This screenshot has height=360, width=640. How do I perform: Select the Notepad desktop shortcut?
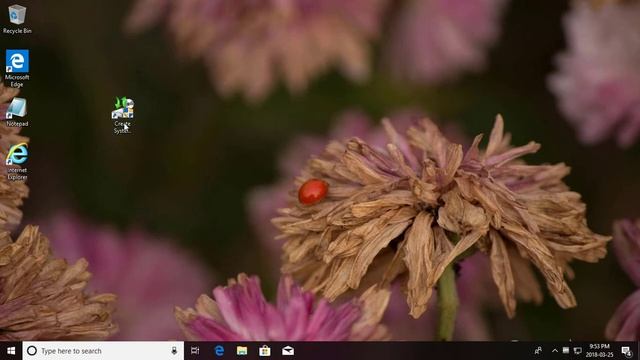pyautogui.click(x=17, y=112)
